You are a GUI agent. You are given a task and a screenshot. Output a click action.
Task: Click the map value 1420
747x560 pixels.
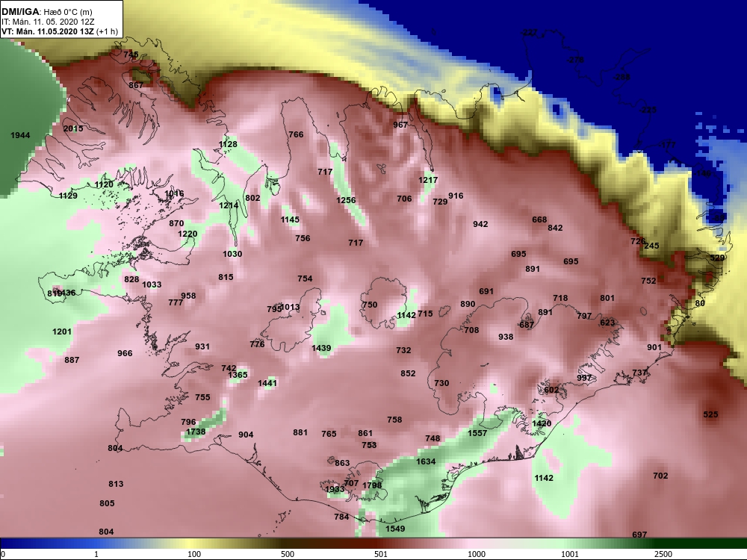point(542,424)
